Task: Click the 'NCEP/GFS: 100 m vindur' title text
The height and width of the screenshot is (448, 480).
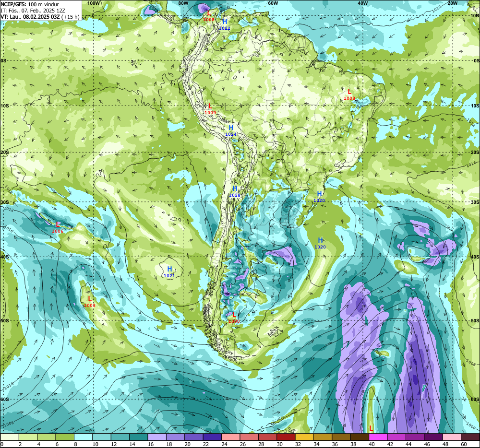Action: [30, 4]
